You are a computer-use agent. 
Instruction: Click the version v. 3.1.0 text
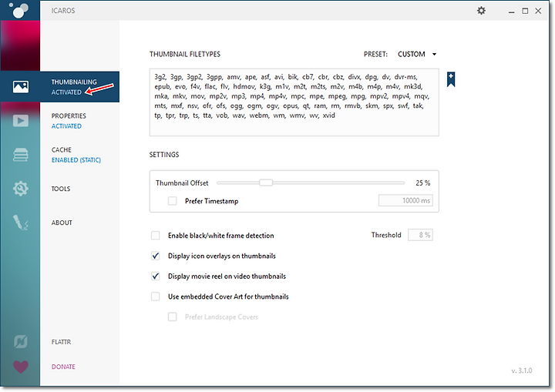[x=522, y=370]
